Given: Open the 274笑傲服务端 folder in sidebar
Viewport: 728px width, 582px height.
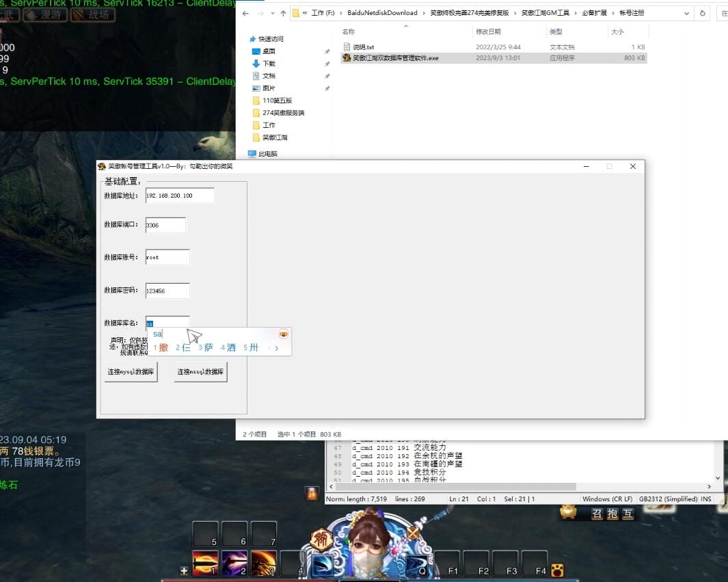Looking at the screenshot, I should tap(283, 113).
